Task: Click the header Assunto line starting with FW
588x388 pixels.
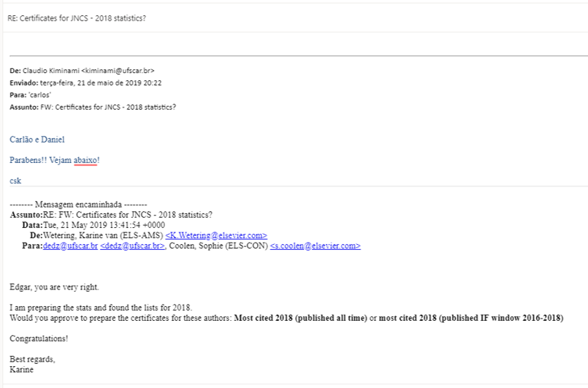Action: [93, 107]
